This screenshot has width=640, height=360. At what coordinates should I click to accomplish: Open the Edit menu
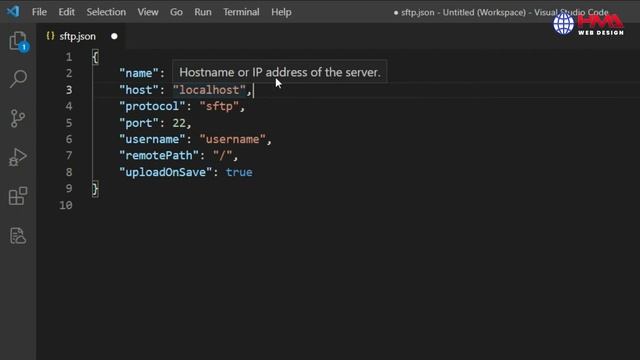(66, 12)
